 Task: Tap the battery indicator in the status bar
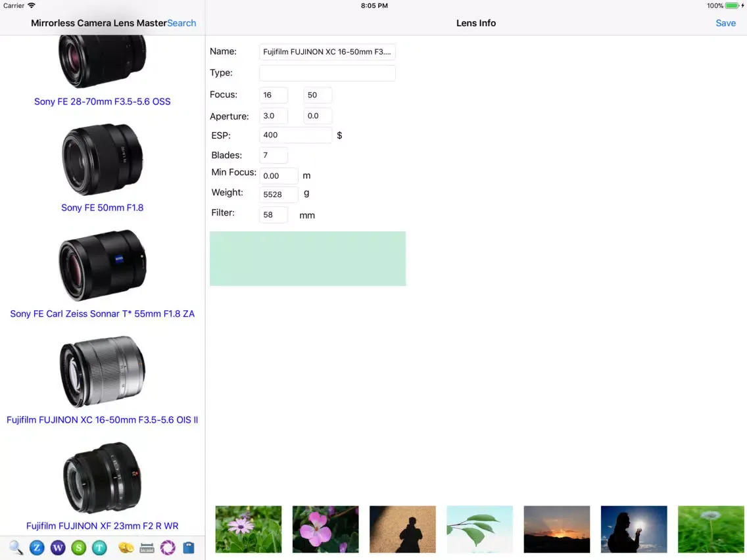(733, 6)
